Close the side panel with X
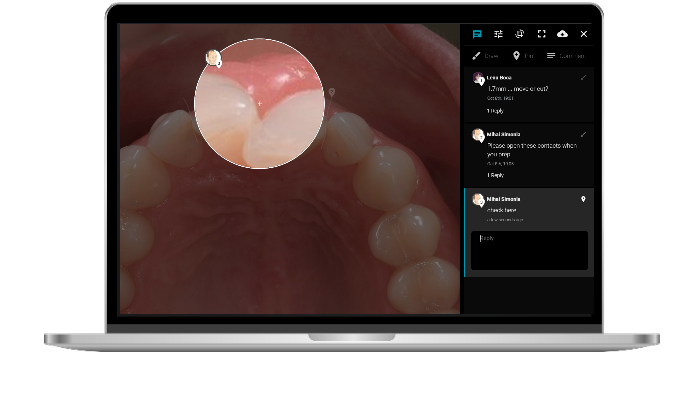This screenshot has width=680, height=400. tap(584, 34)
